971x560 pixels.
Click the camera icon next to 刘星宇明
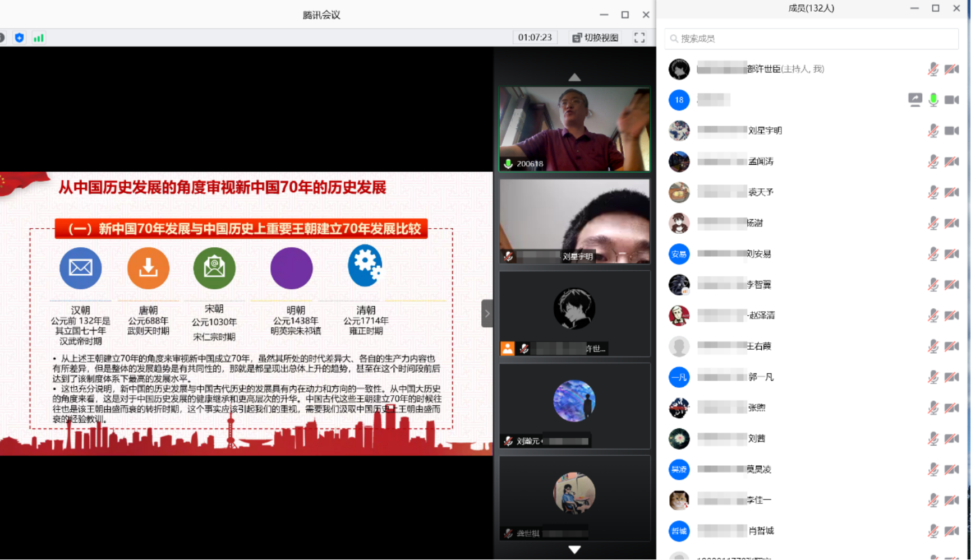(951, 131)
